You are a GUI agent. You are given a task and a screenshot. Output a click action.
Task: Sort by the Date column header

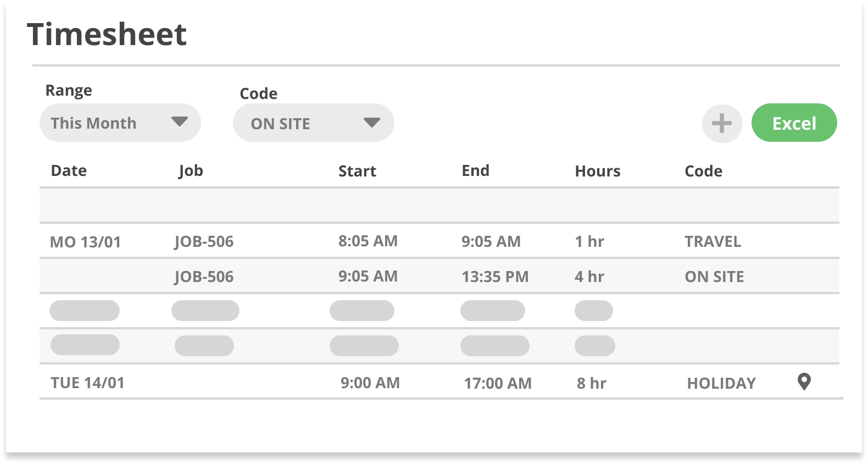(x=69, y=170)
